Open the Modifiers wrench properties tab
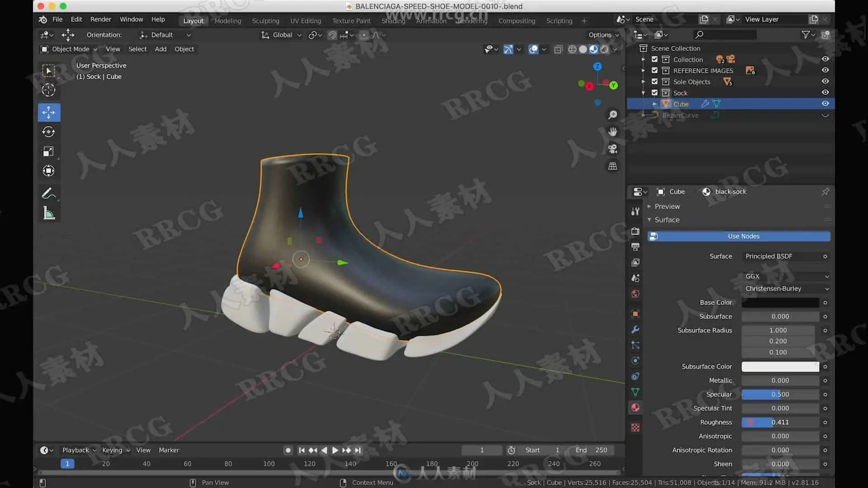 635,329
